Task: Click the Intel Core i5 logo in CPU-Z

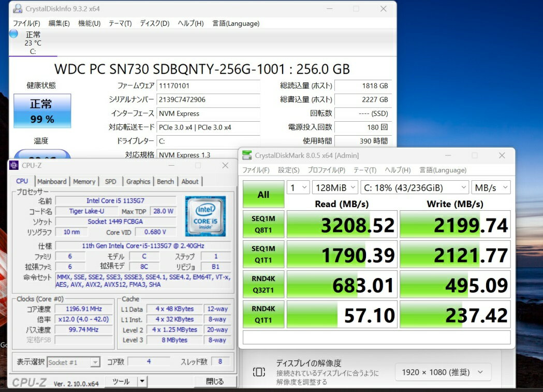Action: (x=206, y=216)
